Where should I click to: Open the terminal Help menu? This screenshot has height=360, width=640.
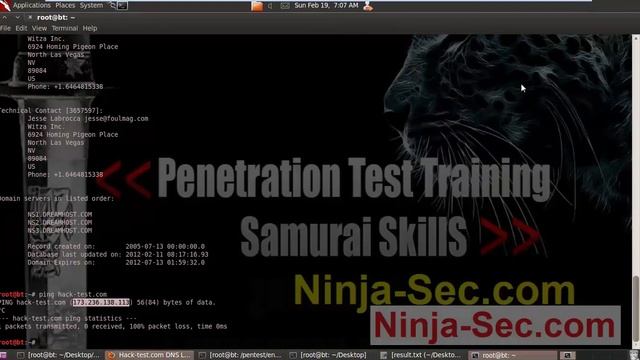pyautogui.click(x=90, y=28)
